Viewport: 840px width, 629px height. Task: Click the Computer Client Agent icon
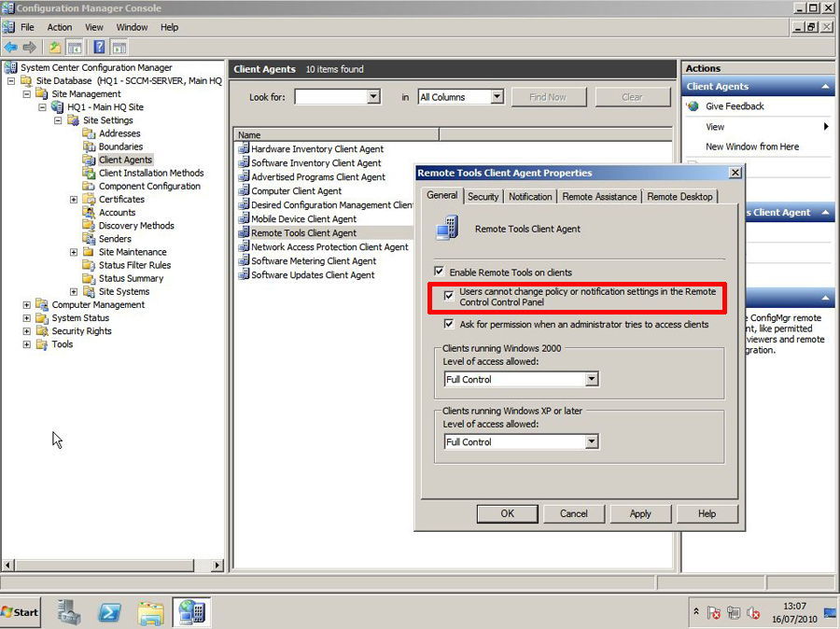point(244,190)
